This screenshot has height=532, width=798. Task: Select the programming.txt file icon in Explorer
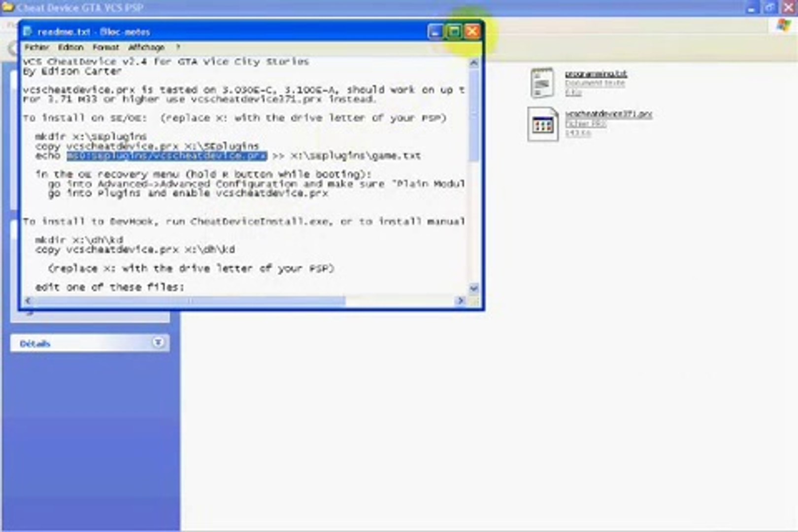click(x=542, y=83)
